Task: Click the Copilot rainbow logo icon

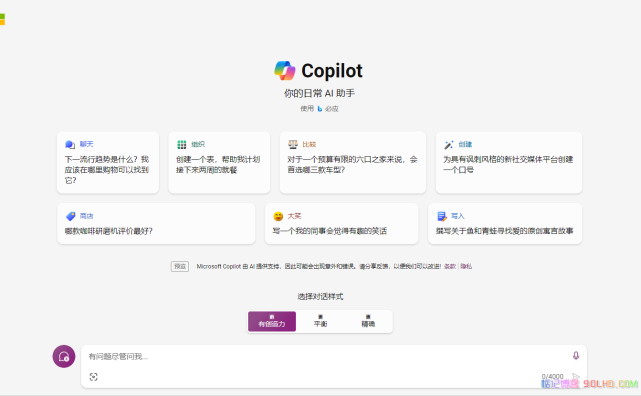Action: coord(285,71)
